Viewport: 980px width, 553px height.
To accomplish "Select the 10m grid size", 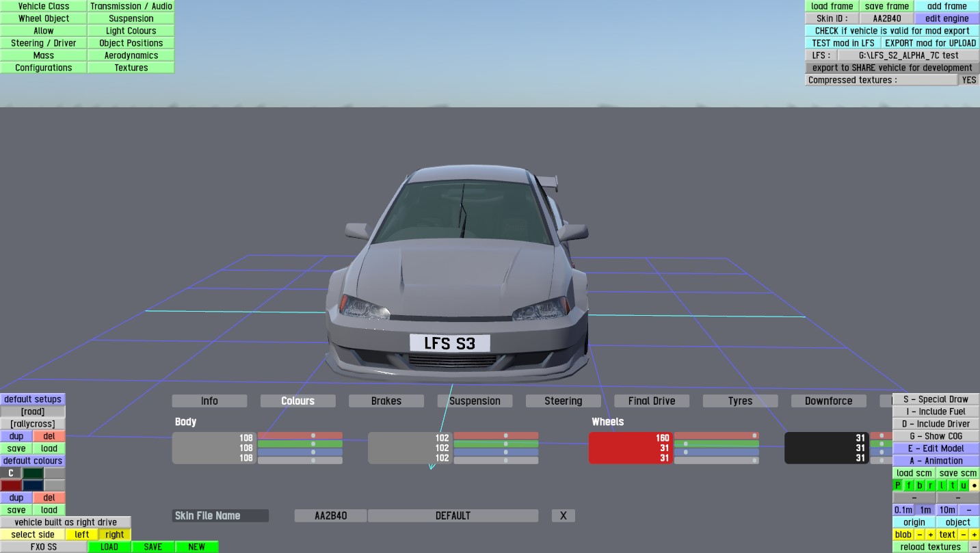I will pos(947,510).
